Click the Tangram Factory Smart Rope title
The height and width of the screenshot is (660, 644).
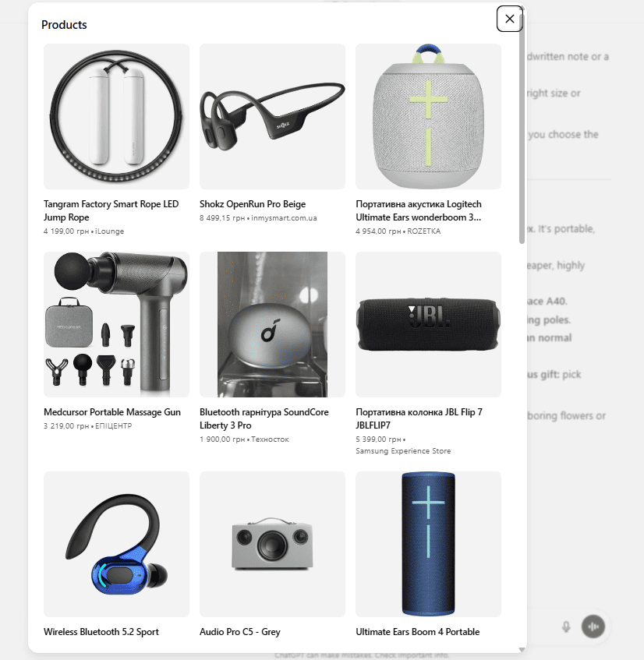click(x=111, y=210)
